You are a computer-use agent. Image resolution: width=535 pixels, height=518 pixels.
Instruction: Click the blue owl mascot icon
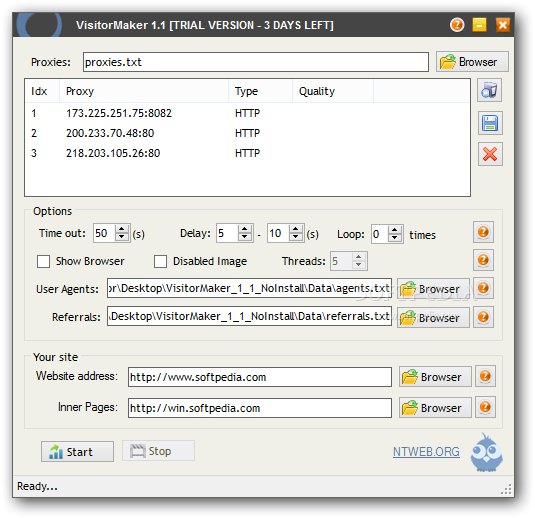tap(486, 453)
